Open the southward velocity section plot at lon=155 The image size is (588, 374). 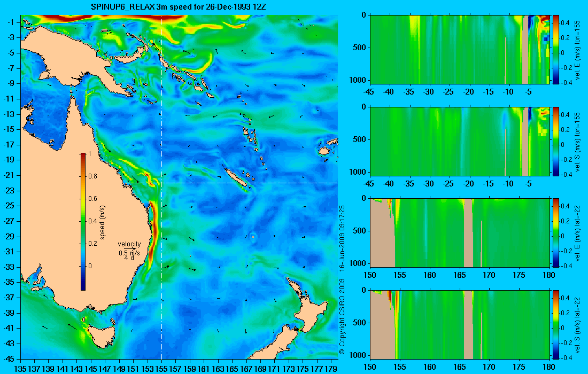coord(460,141)
